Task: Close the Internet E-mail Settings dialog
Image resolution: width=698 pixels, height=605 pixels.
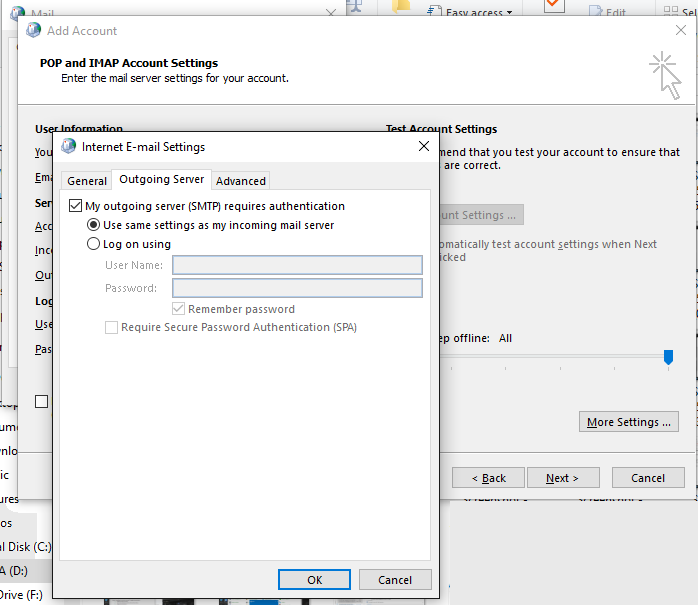Action: coord(424,146)
